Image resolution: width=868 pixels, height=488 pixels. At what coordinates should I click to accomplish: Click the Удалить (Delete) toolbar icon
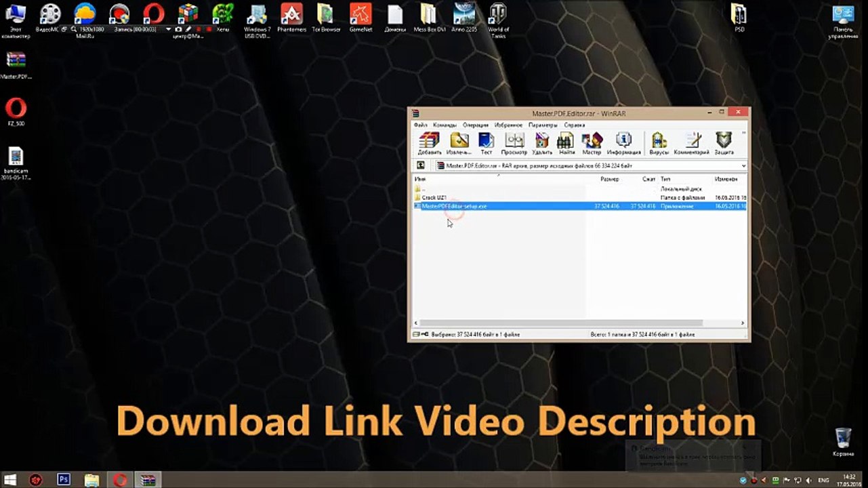point(542,144)
